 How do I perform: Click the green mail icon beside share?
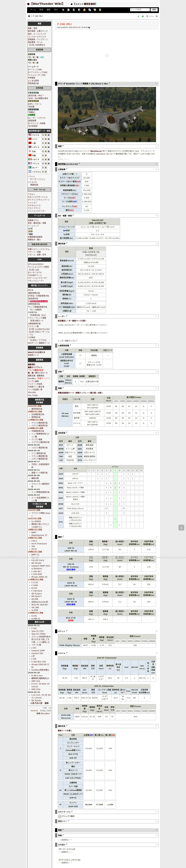(x=143, y=16)
